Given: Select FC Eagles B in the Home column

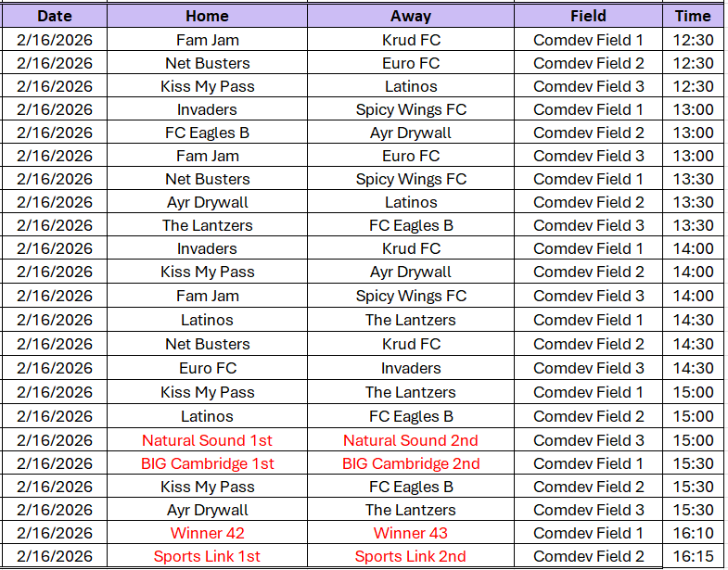Looking at the screenshot, I should pyautogui.click(x=207, y=133).
